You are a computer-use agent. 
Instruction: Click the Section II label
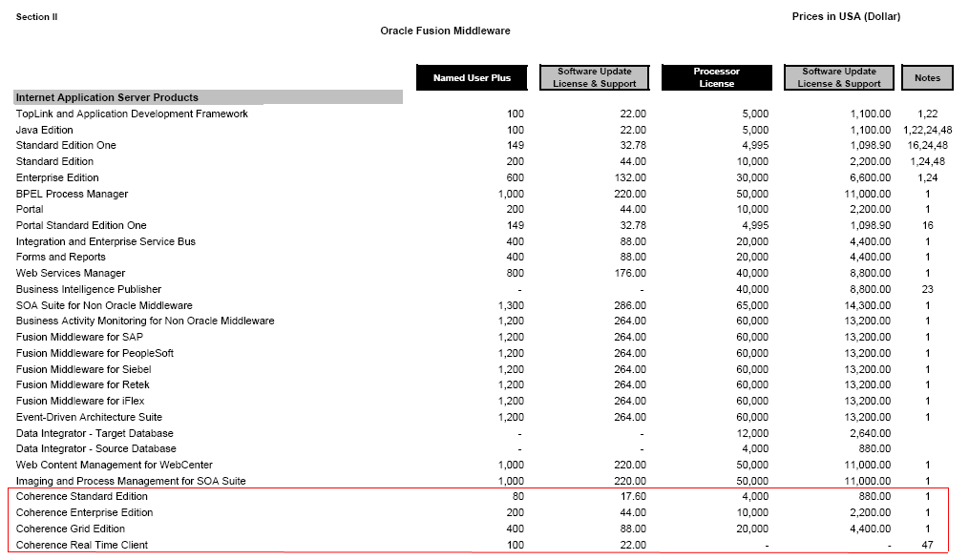(36, 16)
